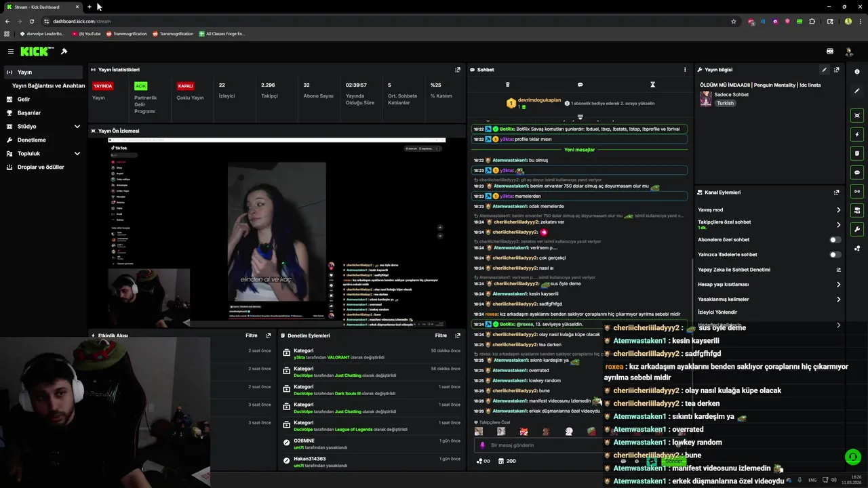Collapse the chat leaderboard arrow under devrimdogukaplan
868x488 pixels.
580,117
